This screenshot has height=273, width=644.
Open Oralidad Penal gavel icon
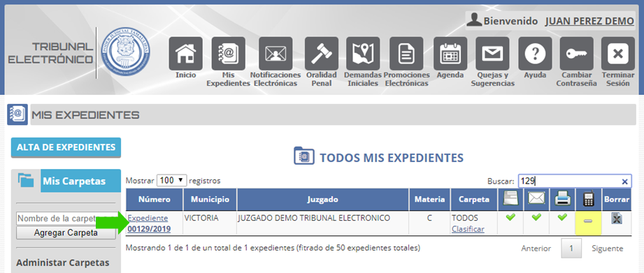(x=322, y=54)
